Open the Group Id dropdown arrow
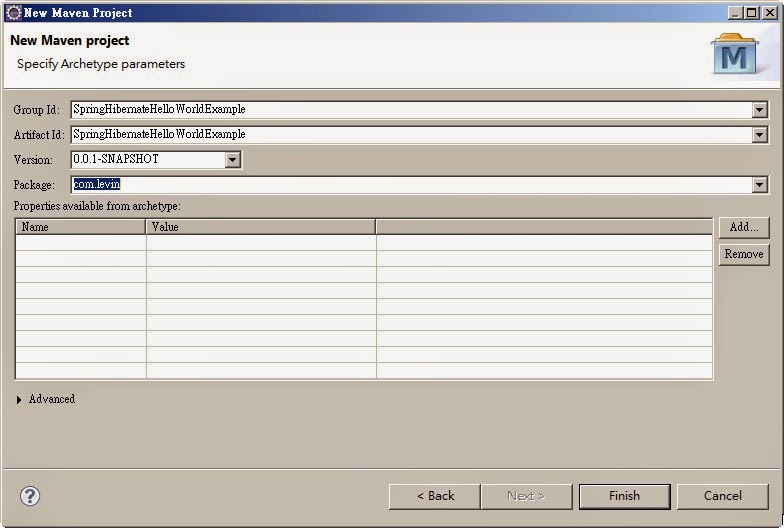The width and height of the screenshot is (784, 528). [759, 110]
